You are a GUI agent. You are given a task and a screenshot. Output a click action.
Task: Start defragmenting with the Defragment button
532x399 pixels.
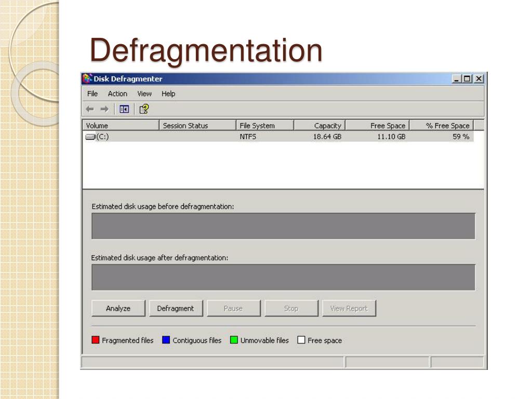176,309
